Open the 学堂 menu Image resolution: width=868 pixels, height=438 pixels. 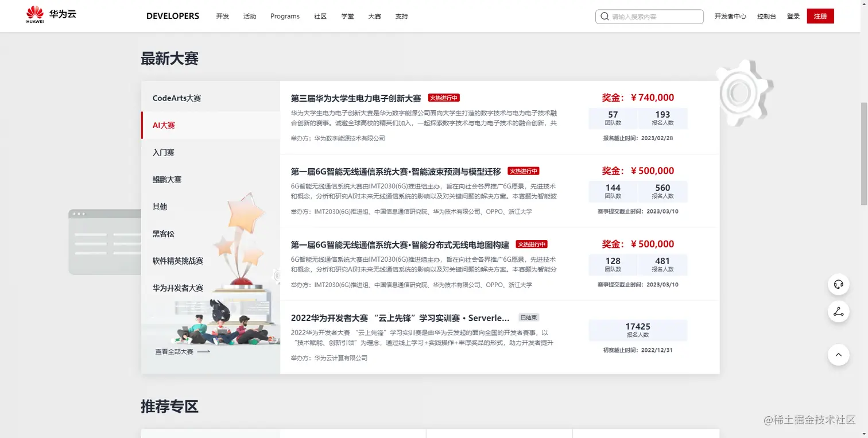pyautogui.click(x=347, y=17)
